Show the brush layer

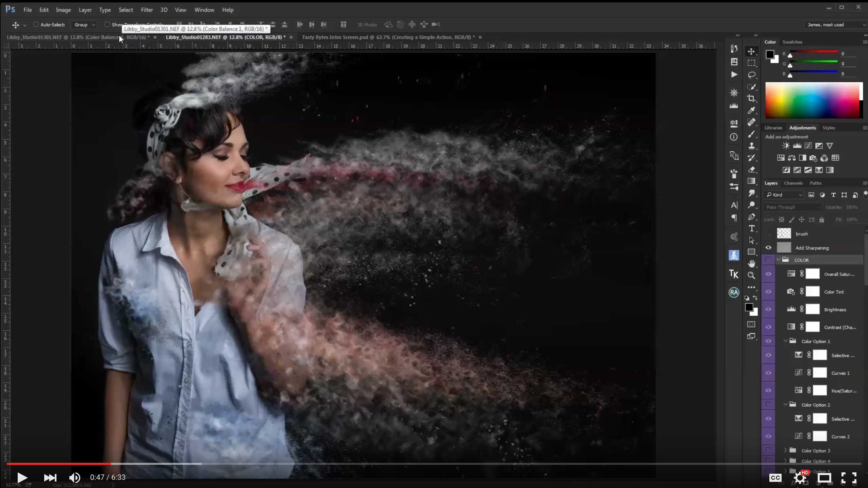768,234
